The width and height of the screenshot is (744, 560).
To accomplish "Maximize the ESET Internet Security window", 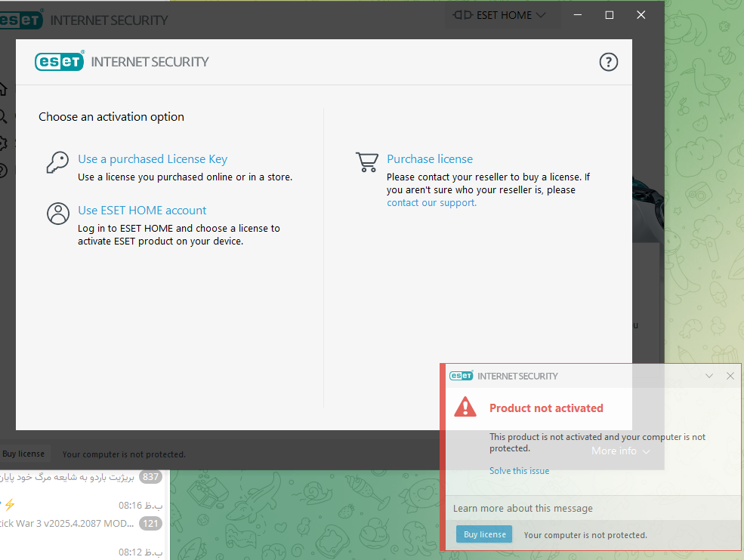I will click(610, 15).
